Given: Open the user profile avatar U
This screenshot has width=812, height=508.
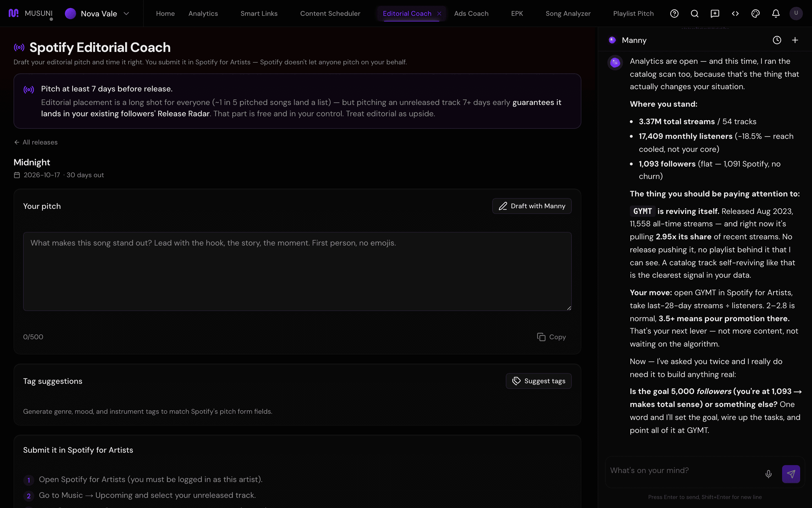Looking at the screenshot, I should point(796,14).
